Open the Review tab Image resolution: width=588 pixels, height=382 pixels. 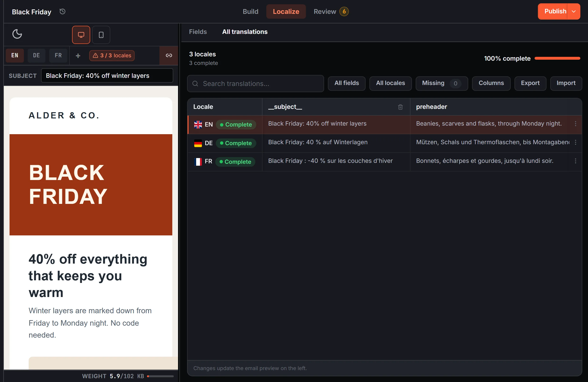coord(331,11)
